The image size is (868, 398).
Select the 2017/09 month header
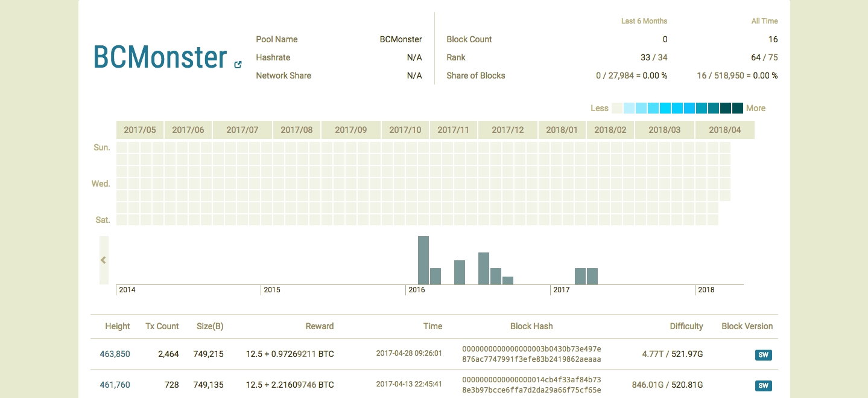click(351, 130)
